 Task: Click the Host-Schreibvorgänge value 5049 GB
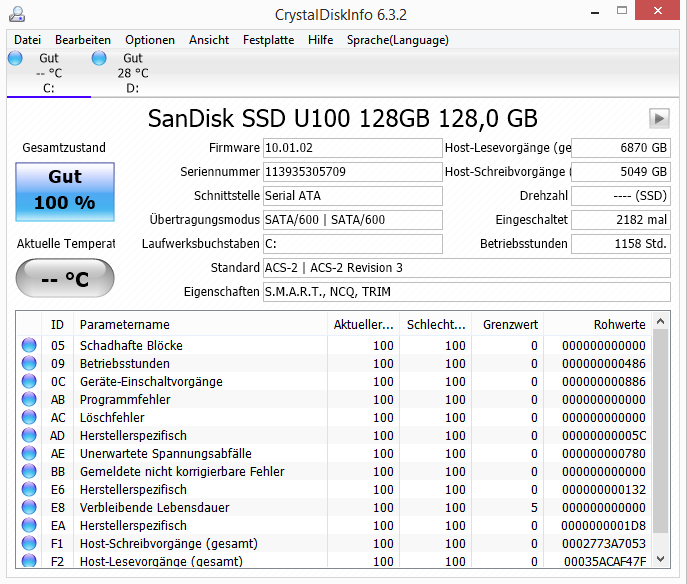click(621, 172)
